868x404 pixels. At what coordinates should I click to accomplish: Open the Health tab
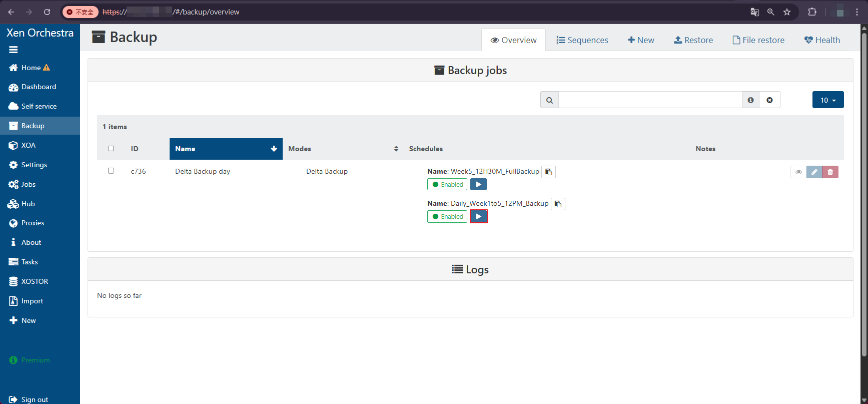coord(822,40)
